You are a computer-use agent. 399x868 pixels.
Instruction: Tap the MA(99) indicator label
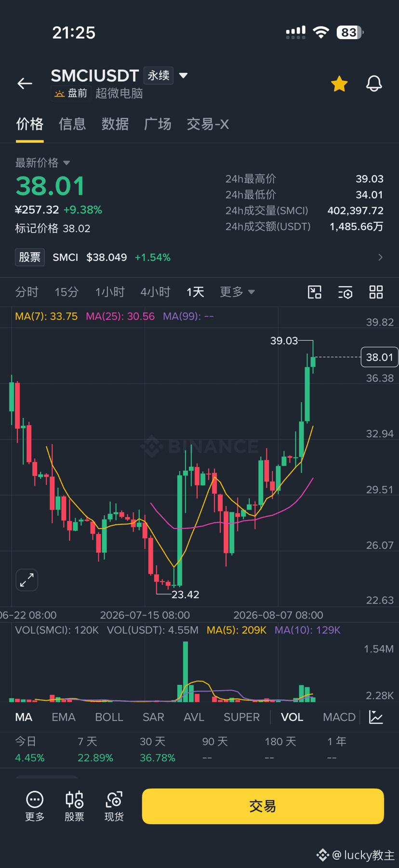(188, 316)
